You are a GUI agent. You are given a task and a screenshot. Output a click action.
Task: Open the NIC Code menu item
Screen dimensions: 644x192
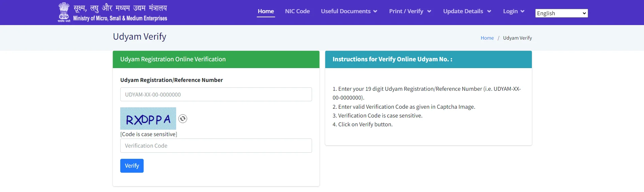[297, 11]
